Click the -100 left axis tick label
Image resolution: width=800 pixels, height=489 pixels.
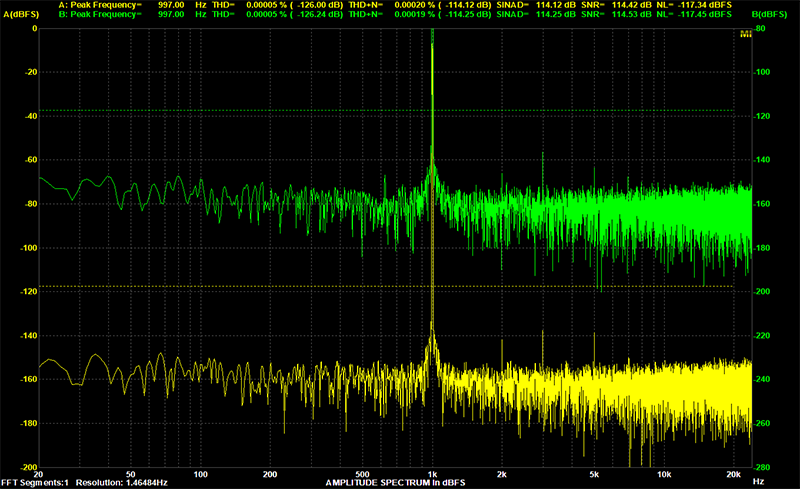point(28,248)
